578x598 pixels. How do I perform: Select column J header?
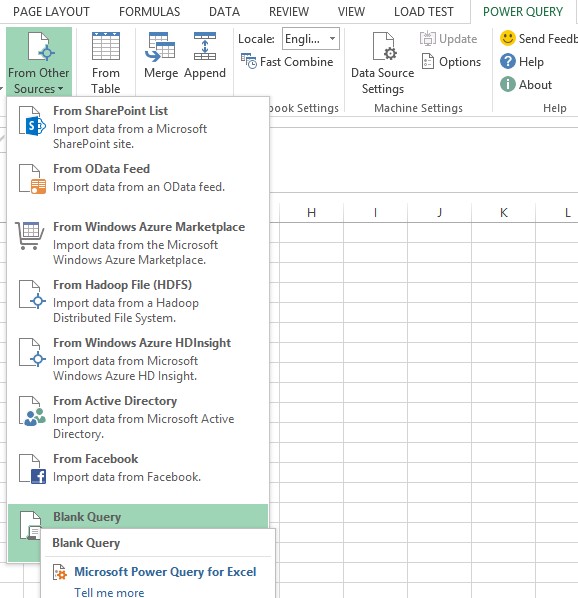tap(439, 213)
